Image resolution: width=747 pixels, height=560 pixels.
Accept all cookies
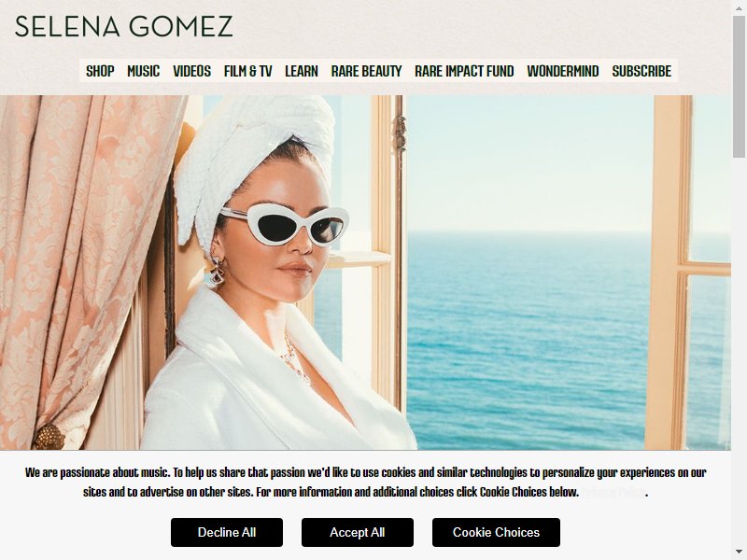[358, 532]
